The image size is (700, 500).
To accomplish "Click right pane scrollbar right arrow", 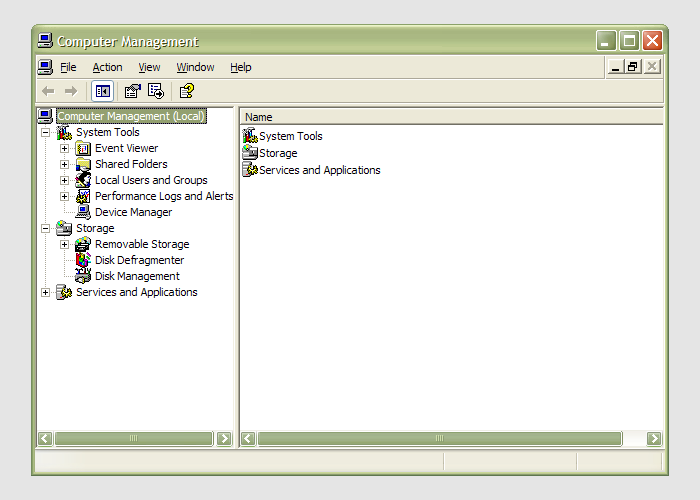I will tap(654, 438).
